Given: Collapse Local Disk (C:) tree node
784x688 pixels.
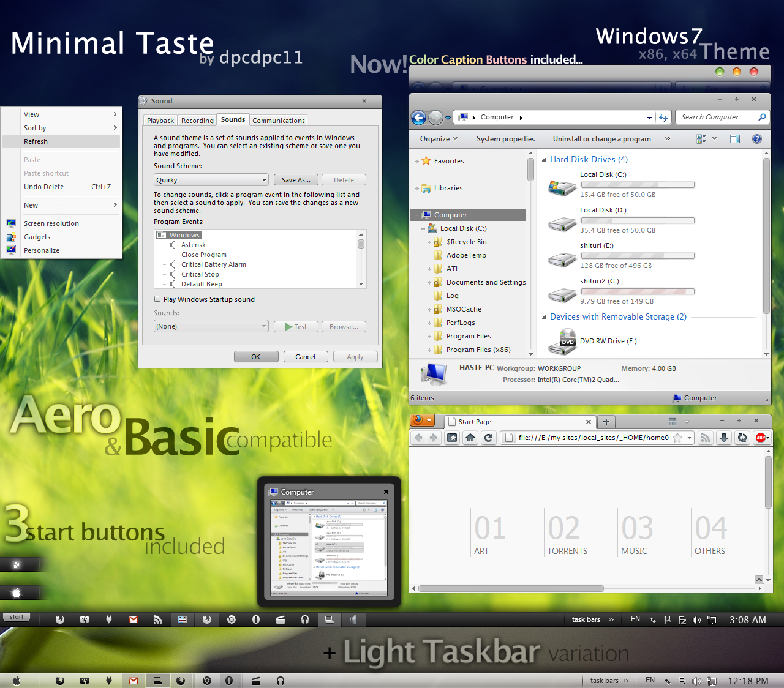Looking at the screenshot, I should coord(423,229).
